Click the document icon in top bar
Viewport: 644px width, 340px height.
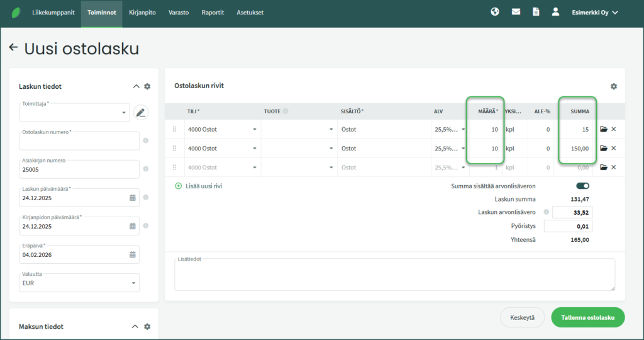536,12
